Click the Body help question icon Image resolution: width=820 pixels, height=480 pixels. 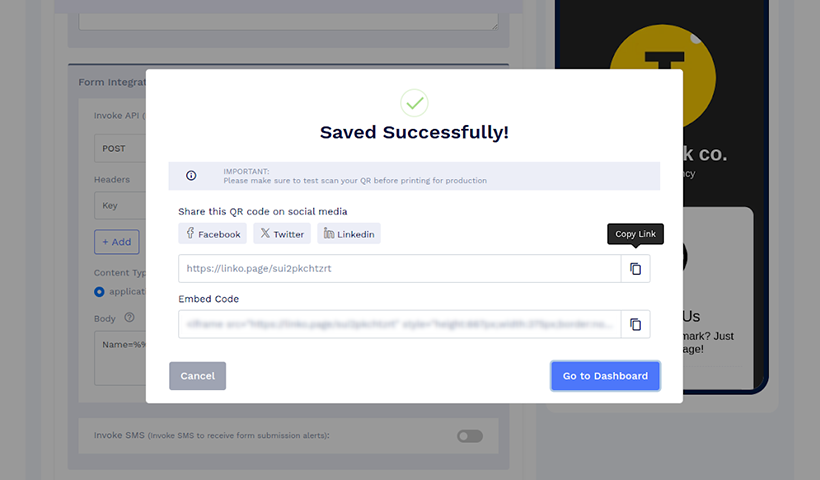coord(129,317)
